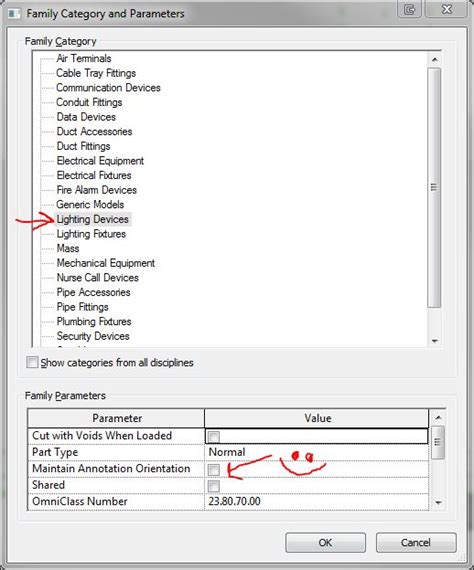Screen dimensions: 474x570
Task: Select Duct Accessories category
Action: point(94,131)
